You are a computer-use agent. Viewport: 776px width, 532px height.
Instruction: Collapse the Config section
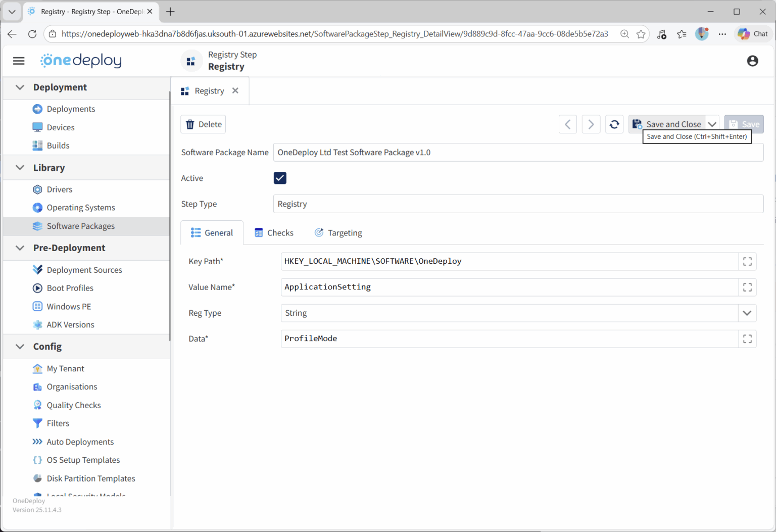click(x=20, y=347)
